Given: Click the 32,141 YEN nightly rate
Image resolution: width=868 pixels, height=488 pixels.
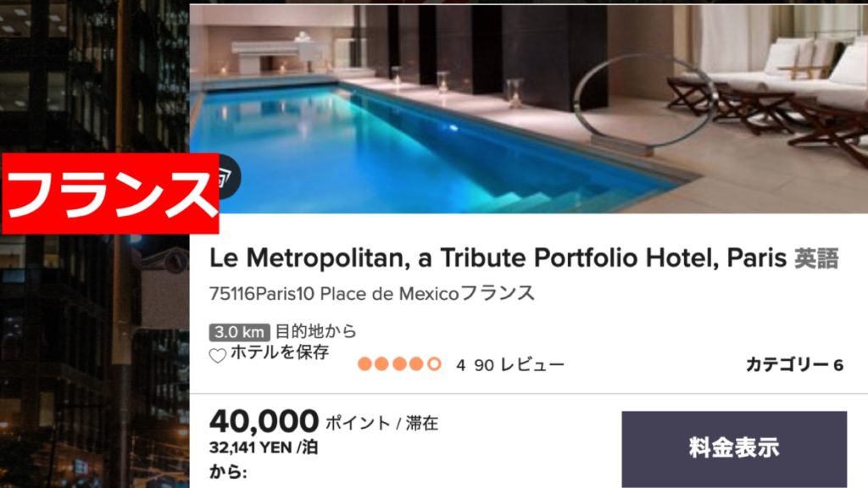Looking at the screenshot, I should 264,447.
